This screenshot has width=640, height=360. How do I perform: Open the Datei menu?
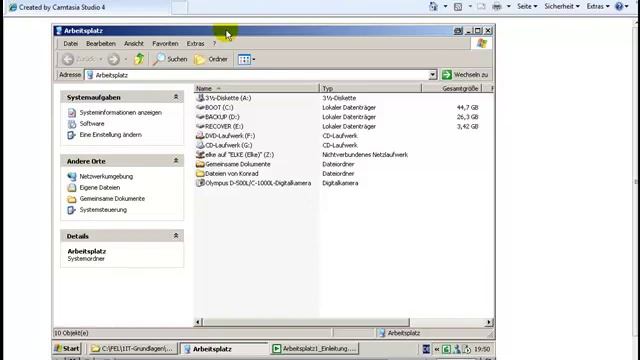click(x=71, y=43)
